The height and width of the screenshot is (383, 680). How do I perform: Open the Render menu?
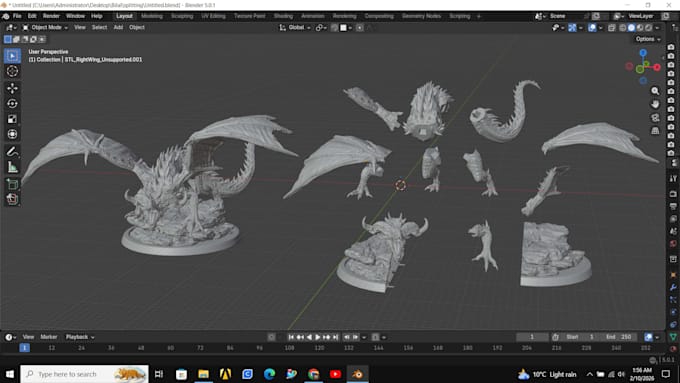coord(51,16)
